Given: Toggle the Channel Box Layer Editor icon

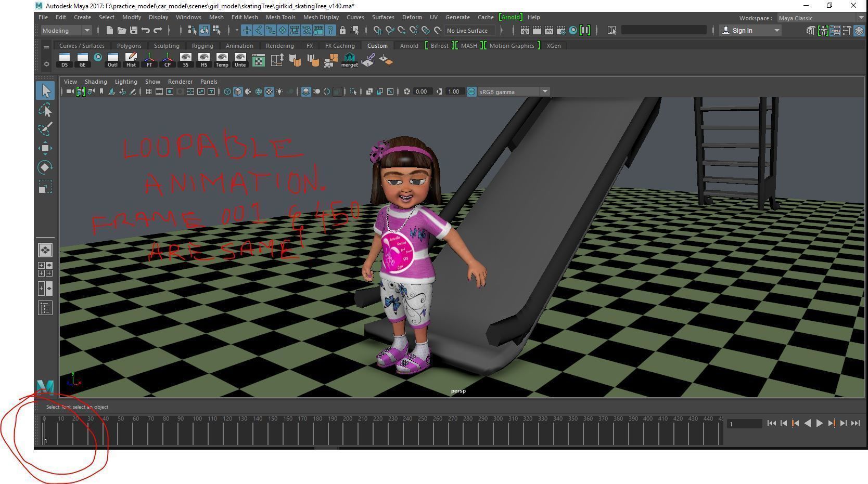Looking at the screenshot, I should (x=859, y=31).
